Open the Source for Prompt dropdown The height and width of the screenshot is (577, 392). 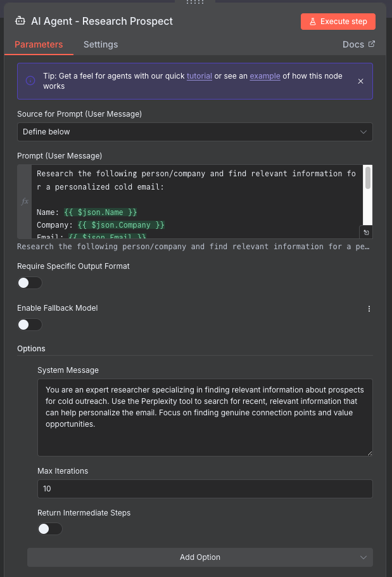pos(195,132)
